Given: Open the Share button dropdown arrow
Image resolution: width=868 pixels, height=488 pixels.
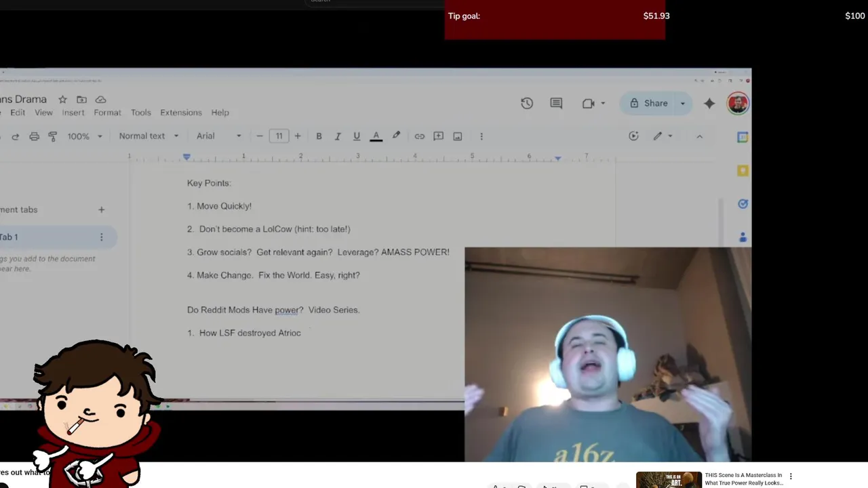Looking at the screenshot, I should pyautogui.click(x=682, y=103).
